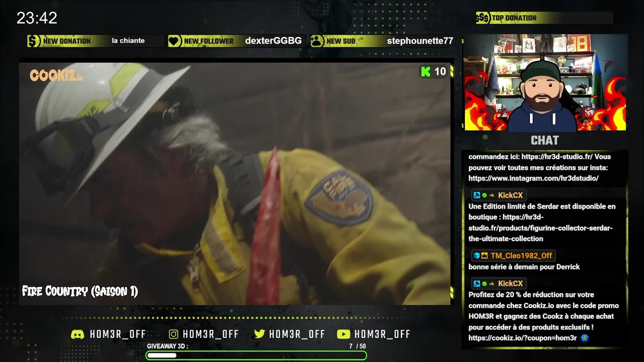This screenshot has width=644, height=362.
Task: Click the Fire Country video stream
Action: [235, 184]
